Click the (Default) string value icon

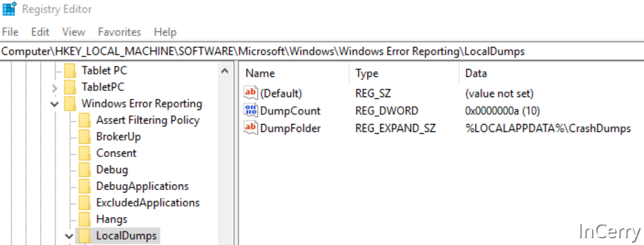point(251,93)
